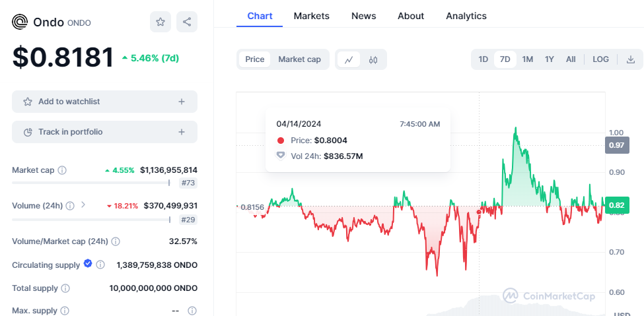Set chart range to 1Y
Viewport: 644px width, 316px height.
click(550, 59)
